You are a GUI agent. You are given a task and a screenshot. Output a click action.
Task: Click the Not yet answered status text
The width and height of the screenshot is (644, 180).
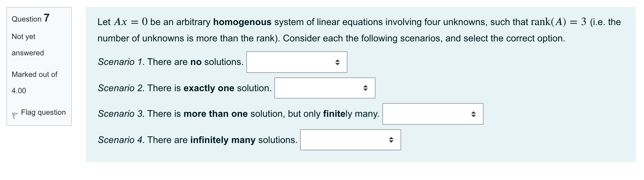tap(28, 45)
